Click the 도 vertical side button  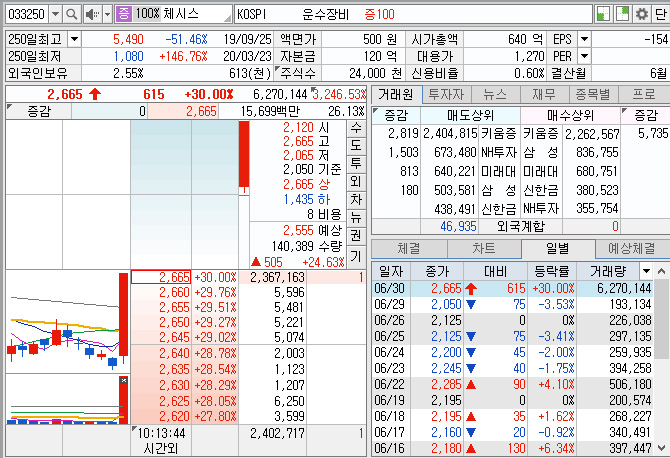click(356, 145)
